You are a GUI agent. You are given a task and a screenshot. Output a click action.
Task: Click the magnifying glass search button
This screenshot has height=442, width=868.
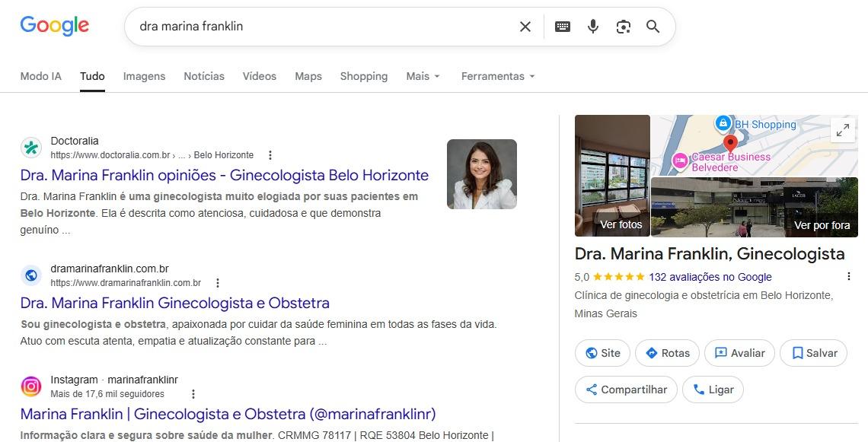[x=653, y=27]
